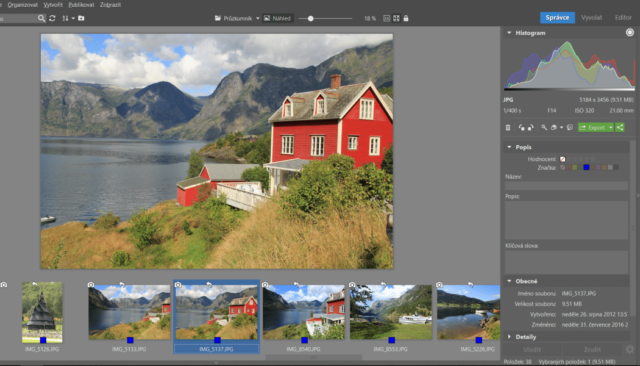Select the purple Značka color label

pos(598,167)
